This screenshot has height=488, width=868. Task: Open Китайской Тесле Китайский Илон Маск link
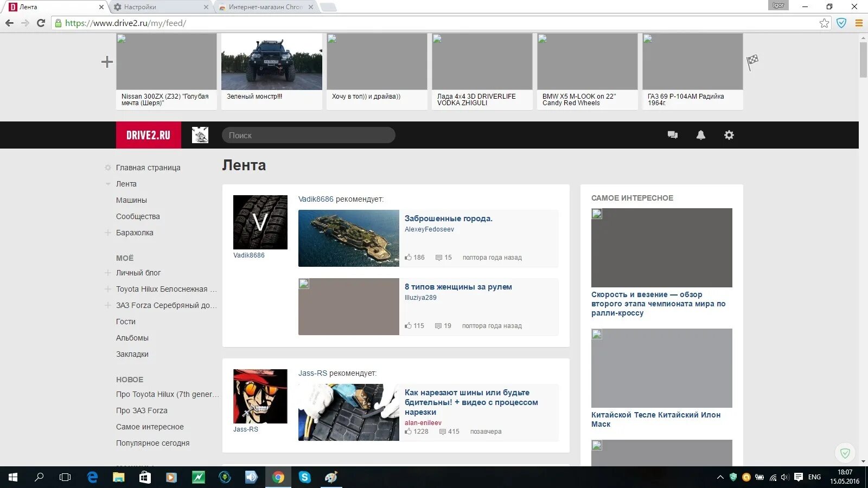pyautogui.click(x=656, y=420)
